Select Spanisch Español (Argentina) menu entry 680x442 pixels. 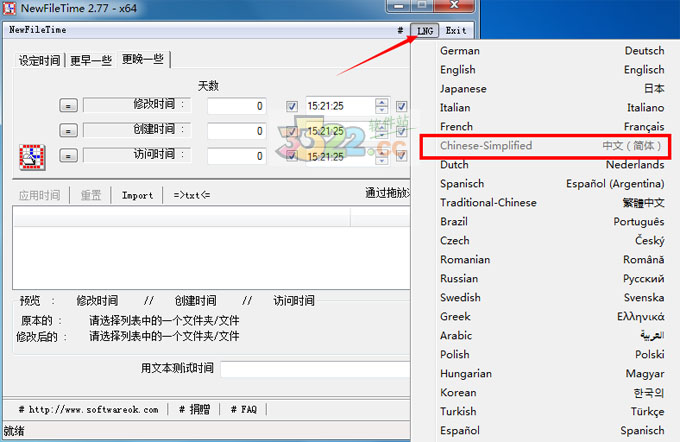pyautogui.click(x=552, y=183)
